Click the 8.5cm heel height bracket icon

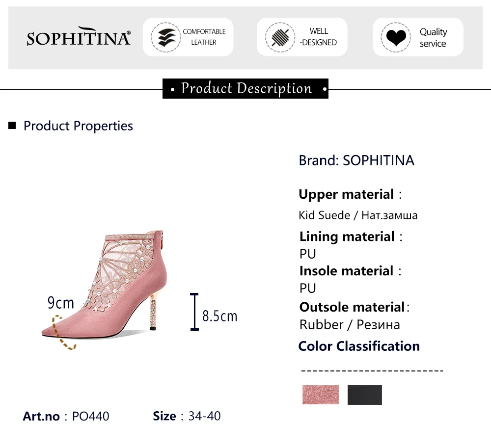pyautogui.click(x=194, y=312)
